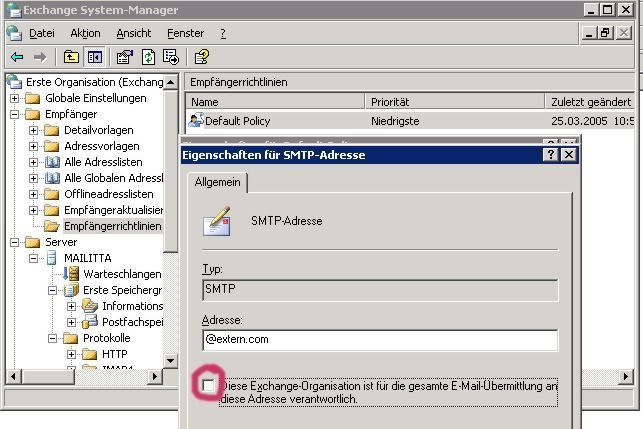
Task: Click the SMTP-Adresse envelope icon
Action: coord(217,221)
